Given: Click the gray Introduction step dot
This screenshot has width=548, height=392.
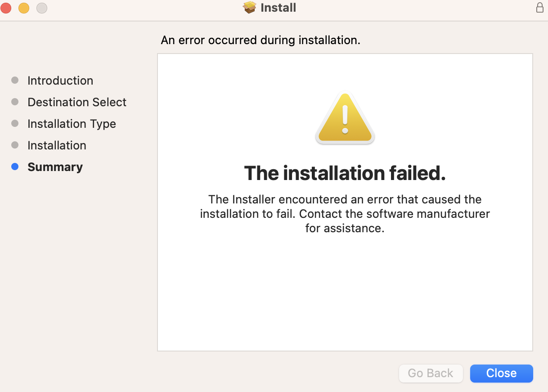Looking at the screenshot, I should [x=15, y=80].
